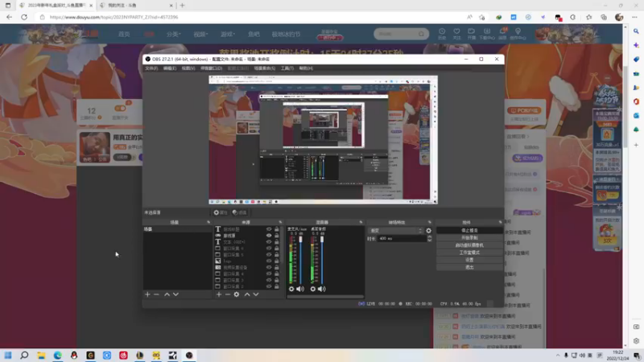Expand the 分类 dropdown in Douyu navigation
Screen dimensions: 644x362
[173, 35]
